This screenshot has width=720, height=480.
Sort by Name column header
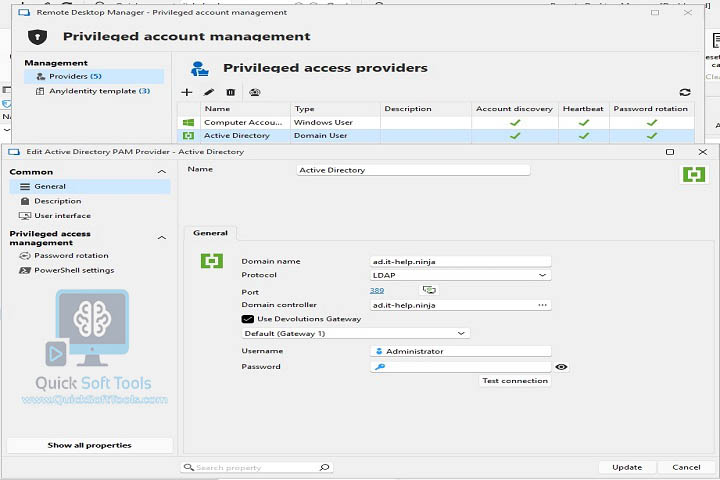pyautogui.click(x=245, y=109)
